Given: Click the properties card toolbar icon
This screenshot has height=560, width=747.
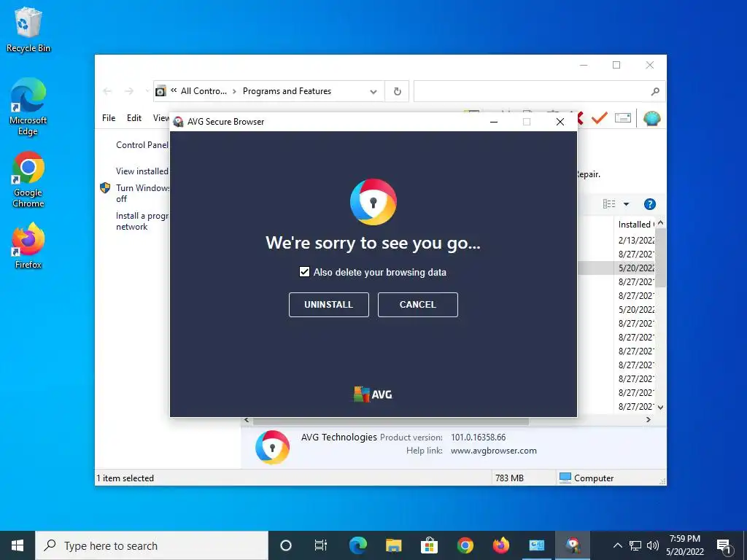Looking at the screenshot, I should [623, 117].
